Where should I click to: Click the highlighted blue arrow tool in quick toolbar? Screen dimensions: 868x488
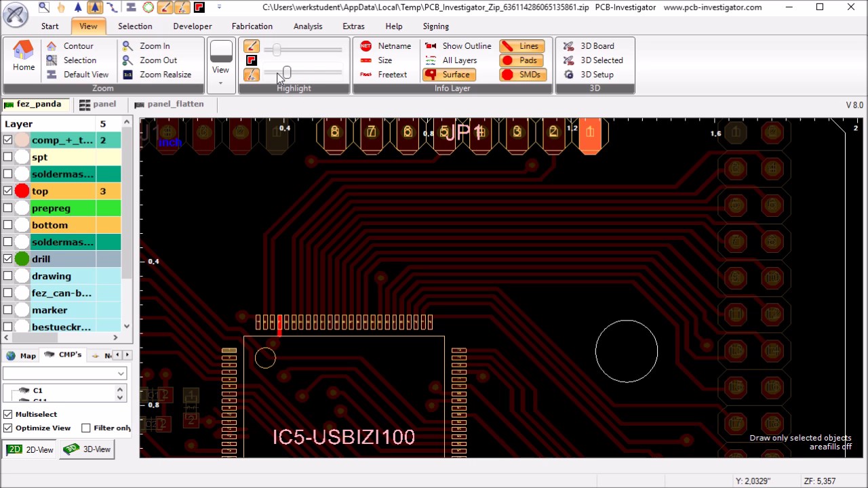pos(95,7)
